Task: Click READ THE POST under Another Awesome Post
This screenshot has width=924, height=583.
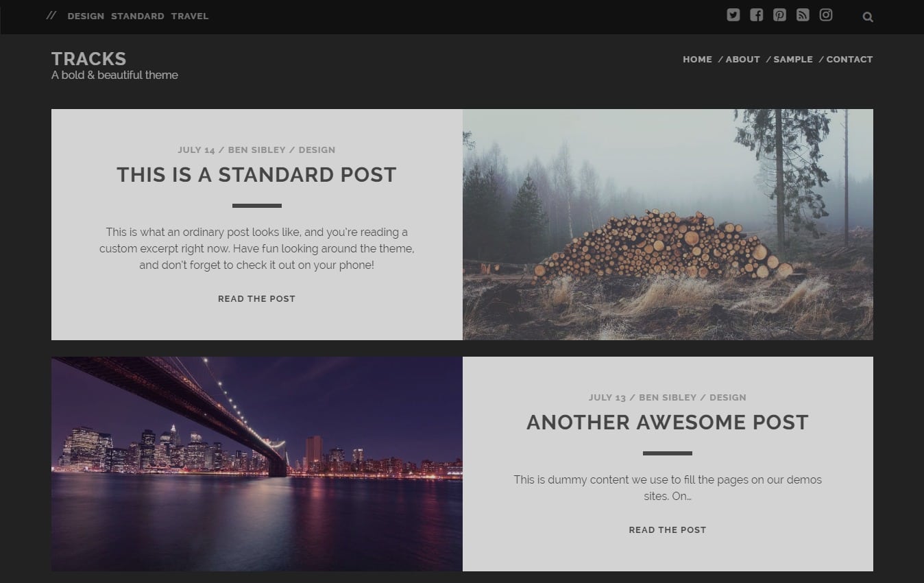Action: (668, 530)
